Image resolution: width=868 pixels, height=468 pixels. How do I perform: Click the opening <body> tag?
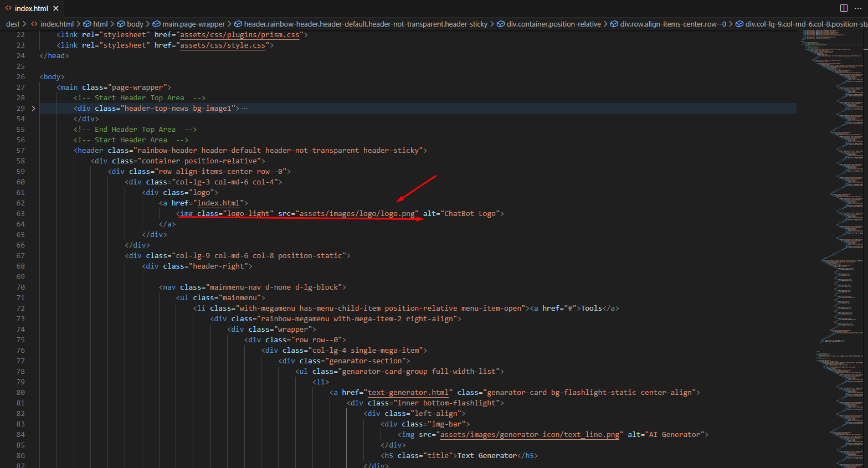[x=52, y=77]
